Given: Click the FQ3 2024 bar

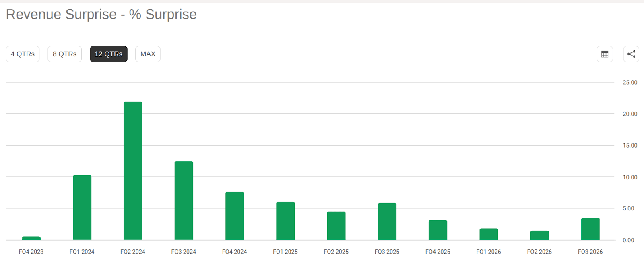Looking at the screenshot, I should 184,201.
